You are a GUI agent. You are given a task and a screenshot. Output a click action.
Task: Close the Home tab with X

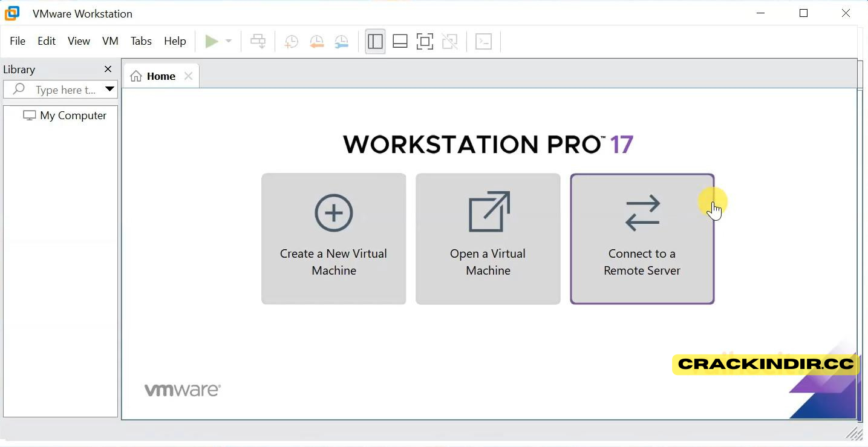point(188,76)
